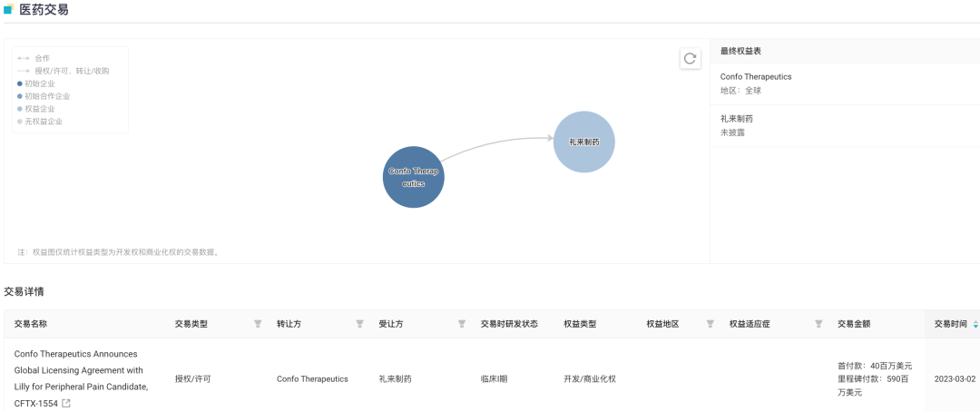This screenshot has height=412, width=980.
Task: Click the 开发/商业化权 cell
Action: (x=590, y=378)
